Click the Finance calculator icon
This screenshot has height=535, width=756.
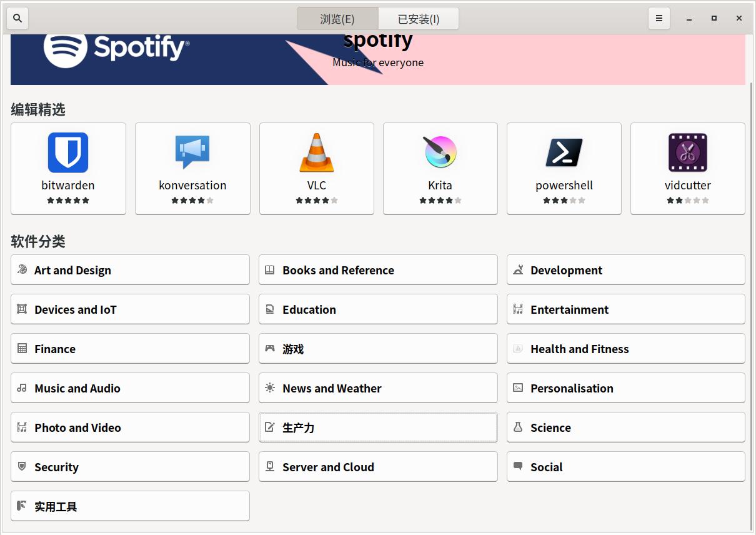(x=22, y=349)
